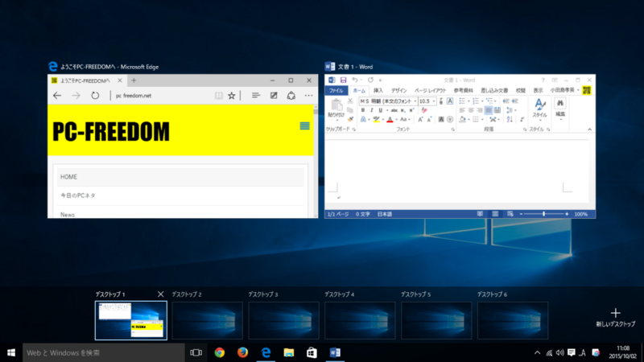644x362 pixels.
Task: Click Strikethrough (abc) in Word
Action: 394,110
